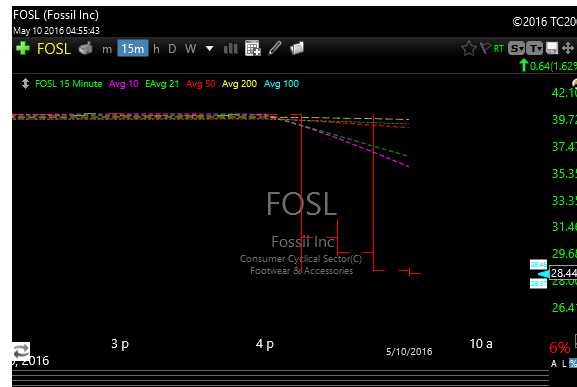This screenshot has height=387, width=577.
Task: Switch to the 15m time frame
Action: coord(133,48)
